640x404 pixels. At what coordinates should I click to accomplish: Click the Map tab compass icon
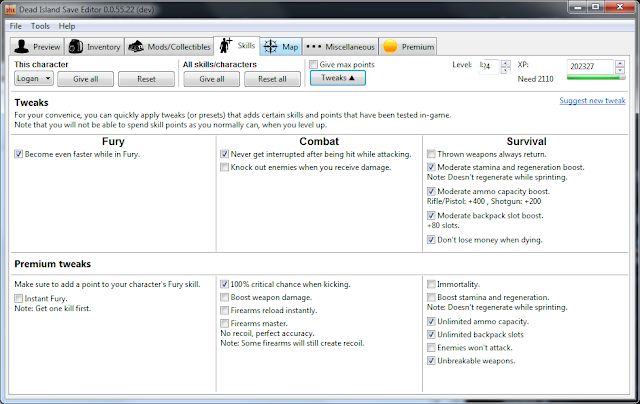pos(270,46)
